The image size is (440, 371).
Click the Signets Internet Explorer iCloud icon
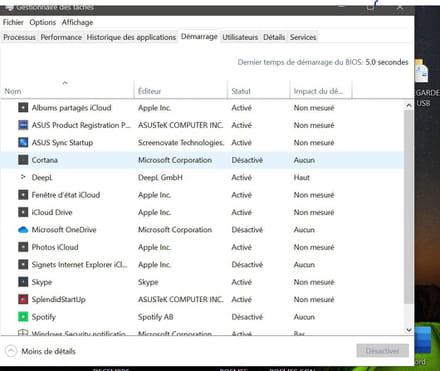pyautogui.click(x=23, y=264)
